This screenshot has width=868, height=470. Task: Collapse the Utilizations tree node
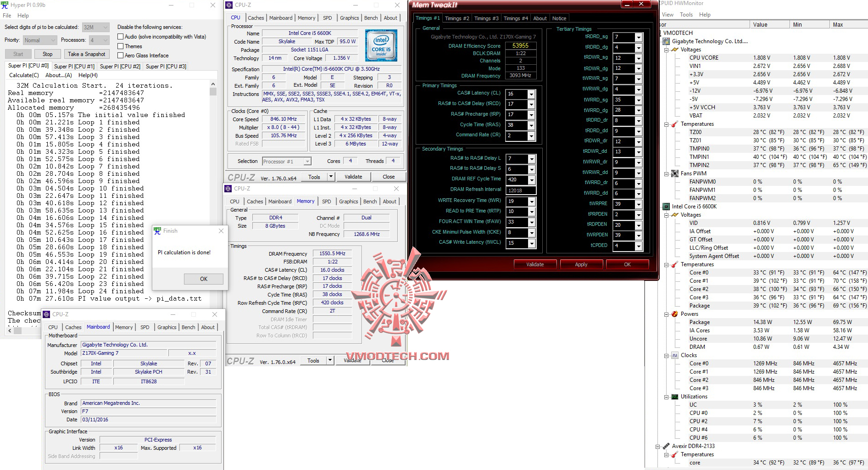(667, 397)
